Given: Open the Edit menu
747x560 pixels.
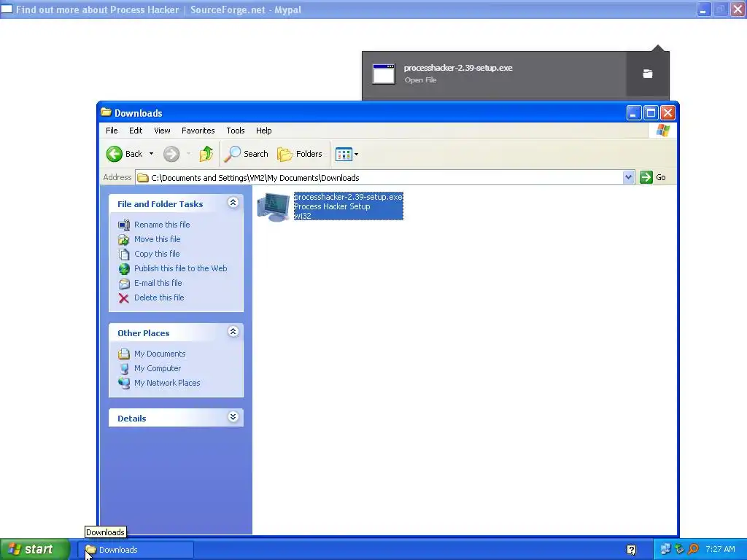Looking at the screenshot, I should coord(136,131).
